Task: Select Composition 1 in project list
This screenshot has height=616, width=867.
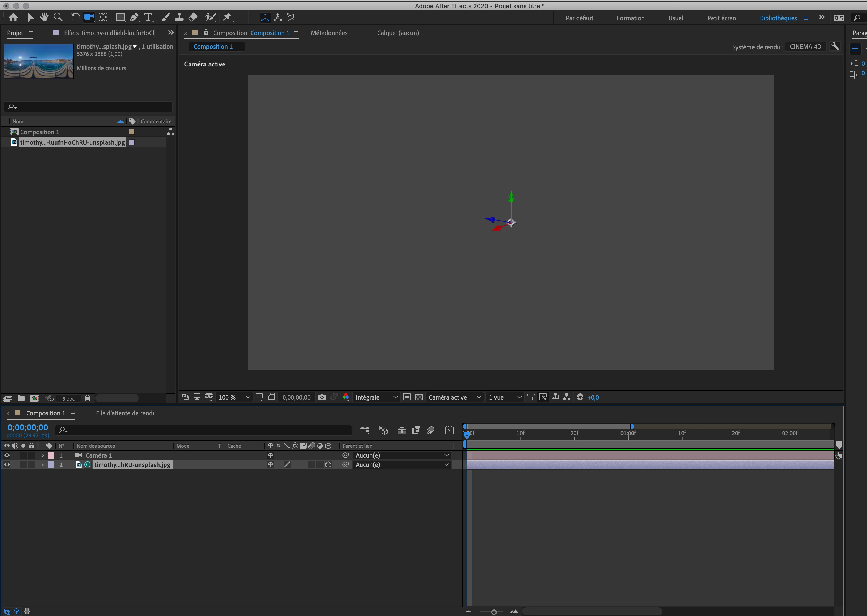Action: coord(39,132)
